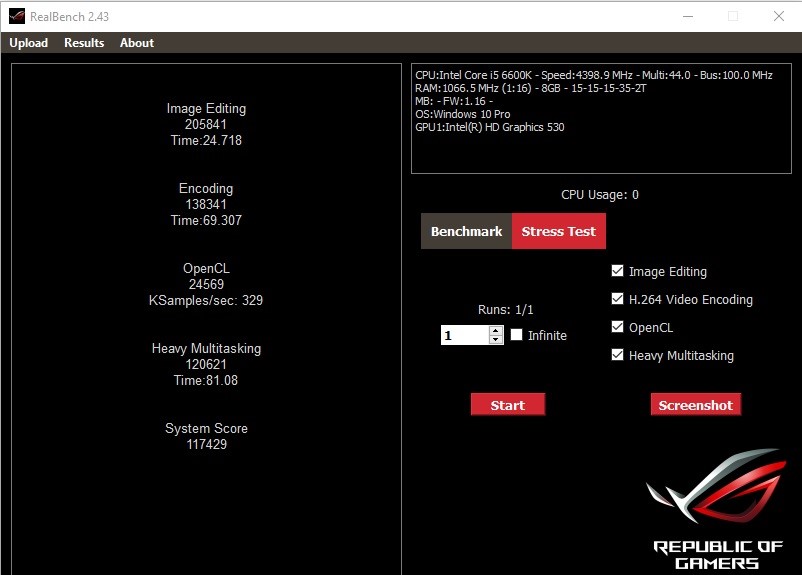Click the GPU1 Intel HD Graphics 530 line
Screen dimensions: 802x575
(x=489, y=127)
